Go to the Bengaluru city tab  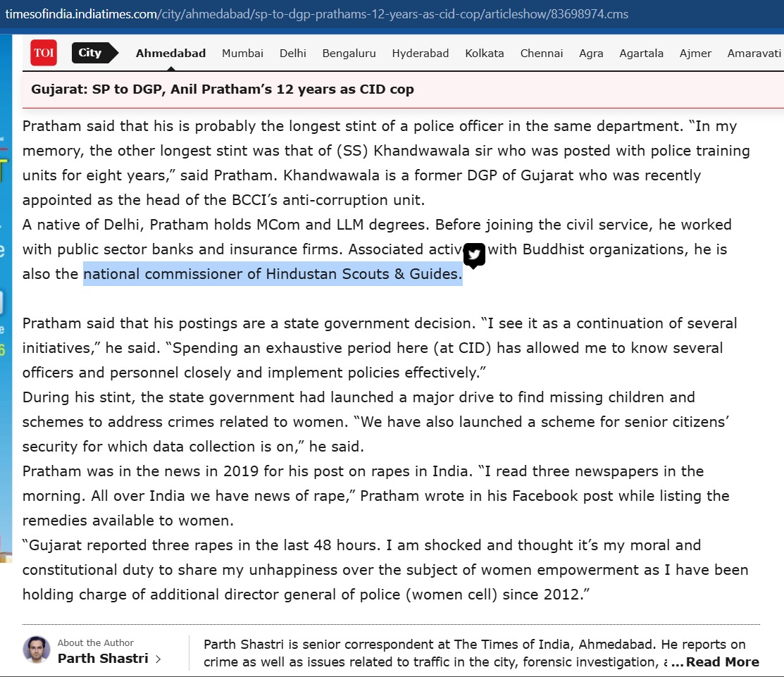coord(349,53)
